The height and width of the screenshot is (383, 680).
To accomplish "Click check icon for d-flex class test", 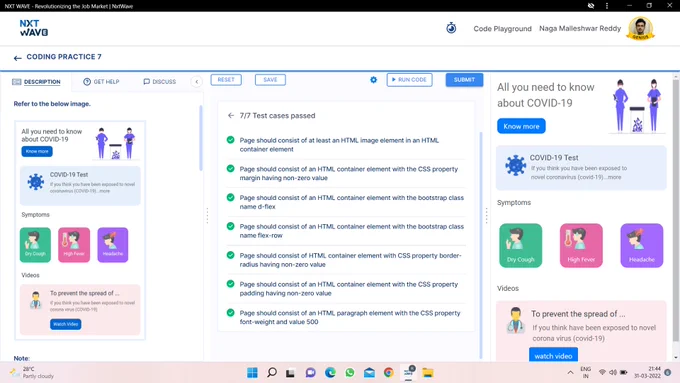I will point(231,197).
